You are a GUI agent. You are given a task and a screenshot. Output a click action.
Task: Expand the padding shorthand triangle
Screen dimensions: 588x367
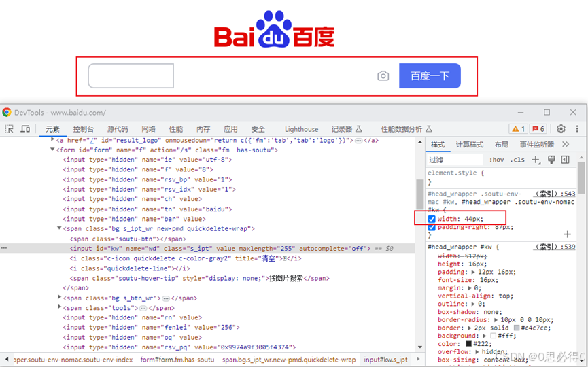coord(473,272)
